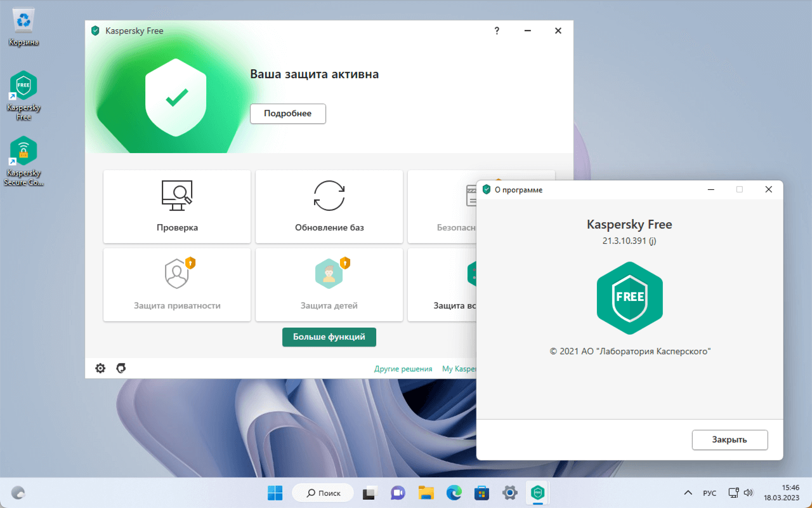
Task: Open the partly covered Безопасн… payments tile
Action: point(442,206)
